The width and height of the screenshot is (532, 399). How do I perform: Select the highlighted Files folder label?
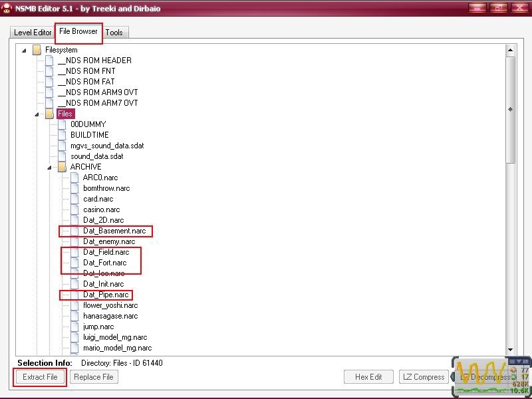pyautogui.click(x=65, y=114)
